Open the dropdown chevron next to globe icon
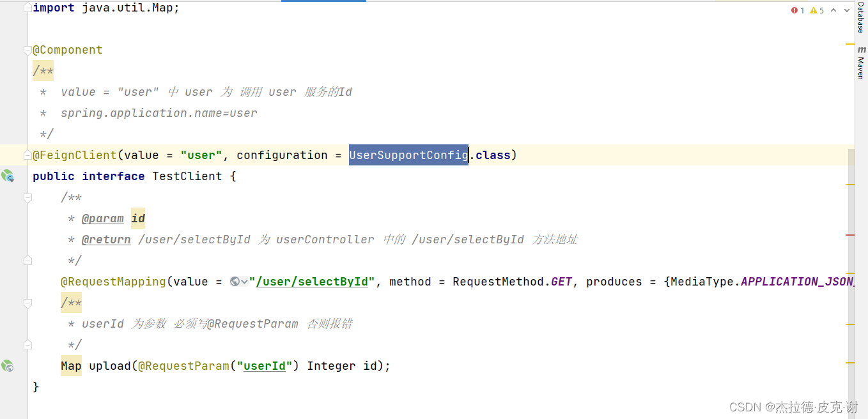 pyautogui.click(x=244, y=282)
